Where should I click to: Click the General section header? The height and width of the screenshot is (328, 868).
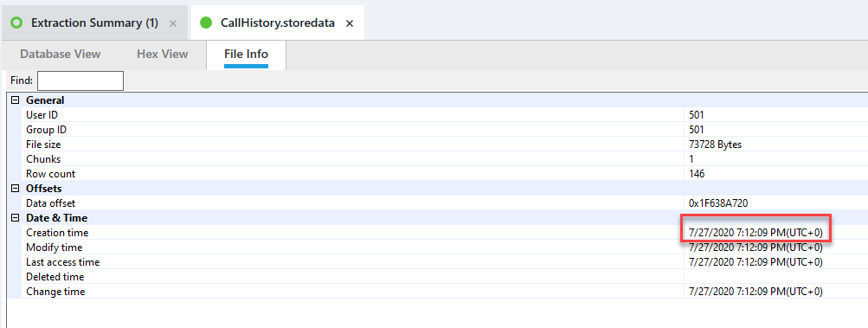tap(45, 100)
